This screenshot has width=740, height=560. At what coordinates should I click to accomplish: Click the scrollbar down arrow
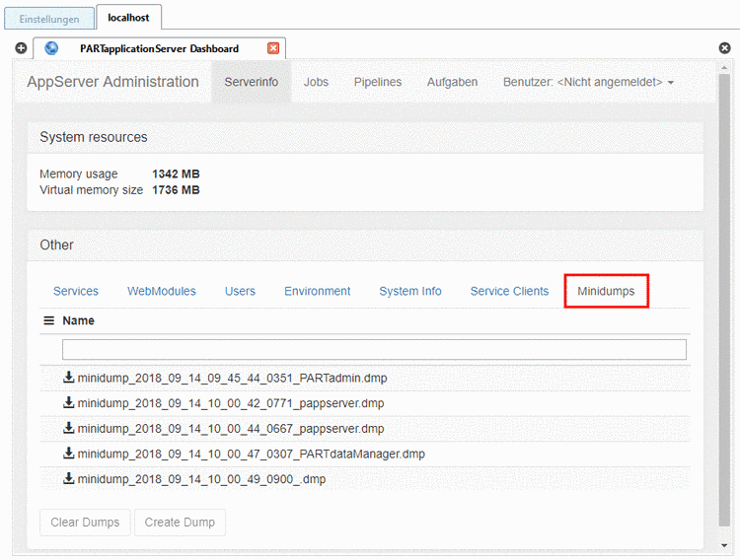click(724, 546)
